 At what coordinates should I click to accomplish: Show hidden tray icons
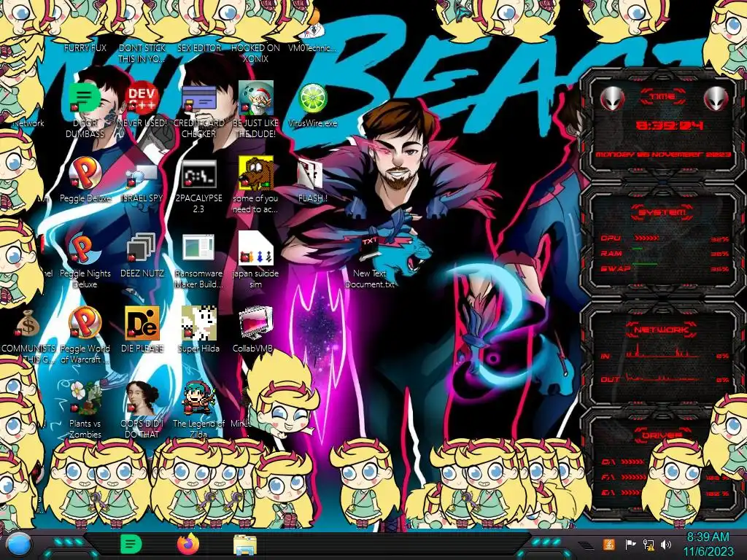click(586, 545)
